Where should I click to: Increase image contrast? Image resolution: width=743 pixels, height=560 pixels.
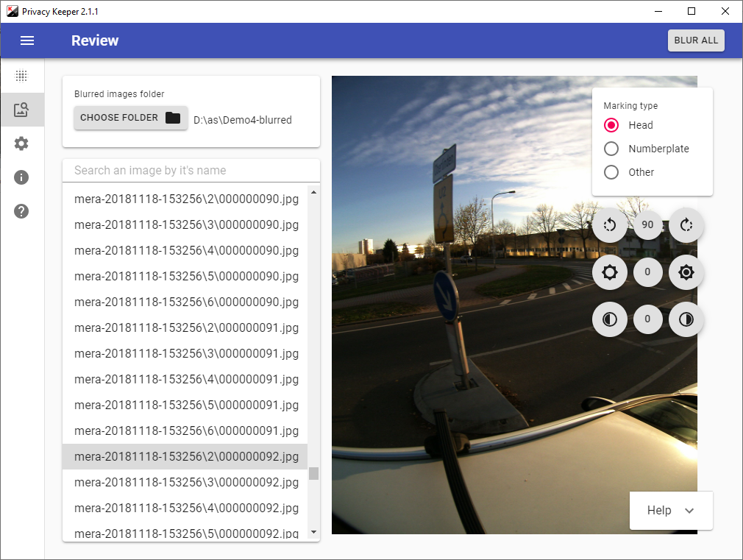(x=686, y=319)
